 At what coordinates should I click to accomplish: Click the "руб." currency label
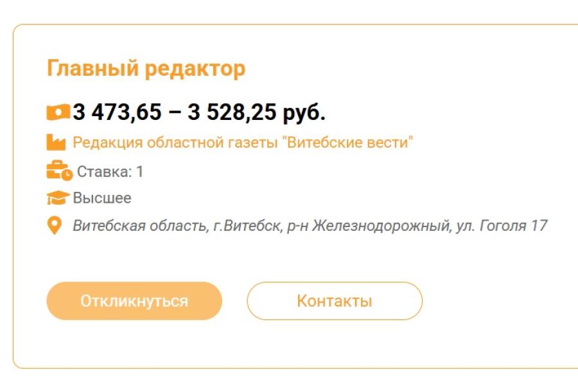[x=304, y=112]
